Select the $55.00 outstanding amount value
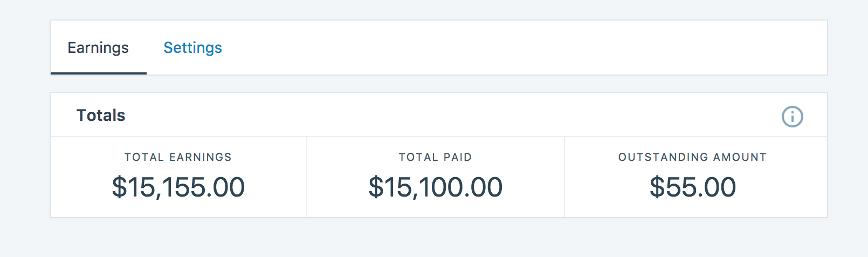Screen dimensions: 868x257 [692, 187]
